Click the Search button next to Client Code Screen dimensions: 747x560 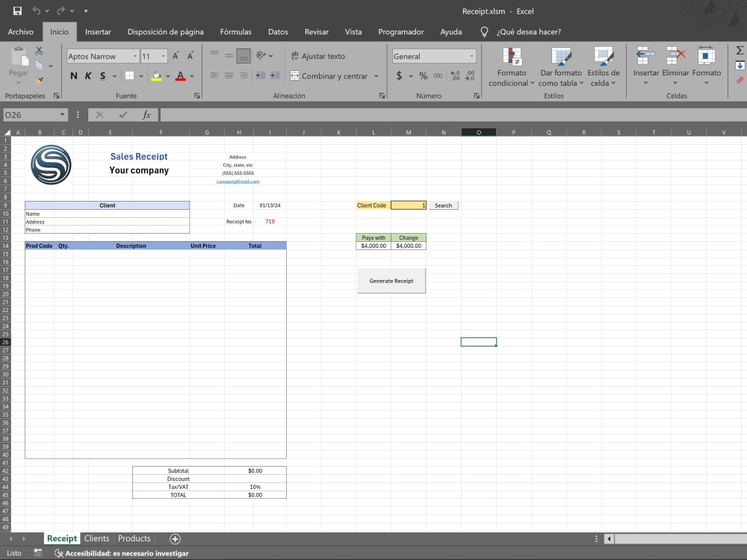443,205
